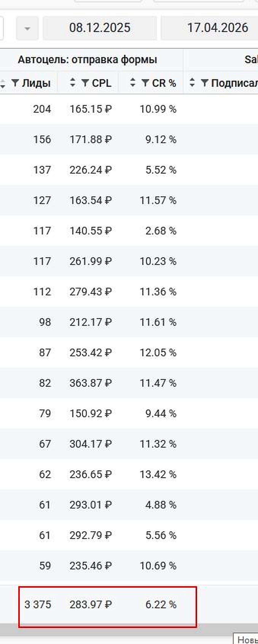This screenshot has height=644, width=258.
Task: Click the CPL column header label
Action: pos(101,83)
